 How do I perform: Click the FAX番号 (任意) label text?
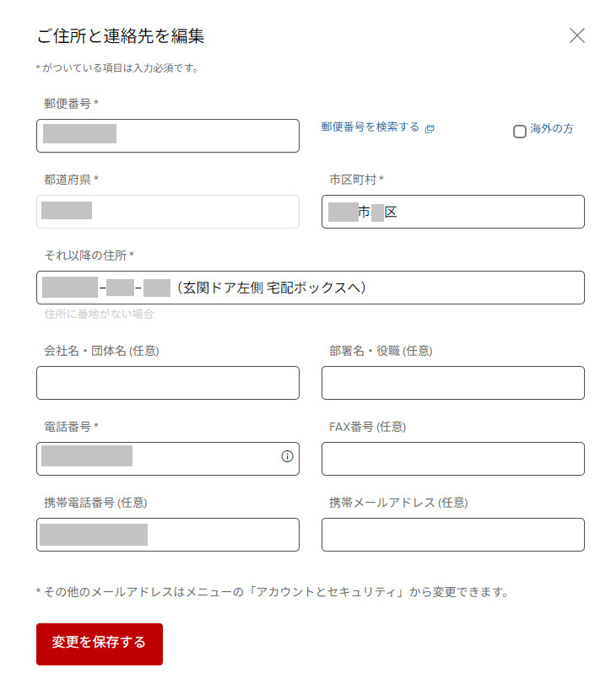367,427
